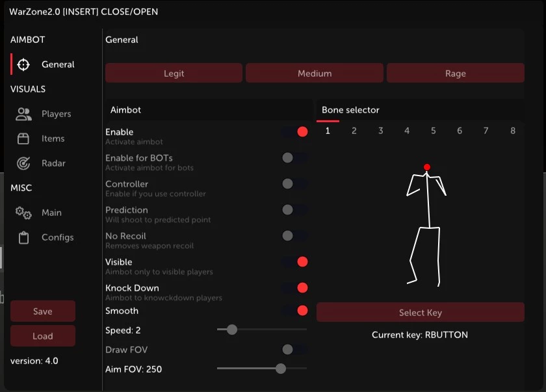Click the 'Activate aimbot for bots' description
This screenshot has width=546, height=392.
tap(149, 168)
